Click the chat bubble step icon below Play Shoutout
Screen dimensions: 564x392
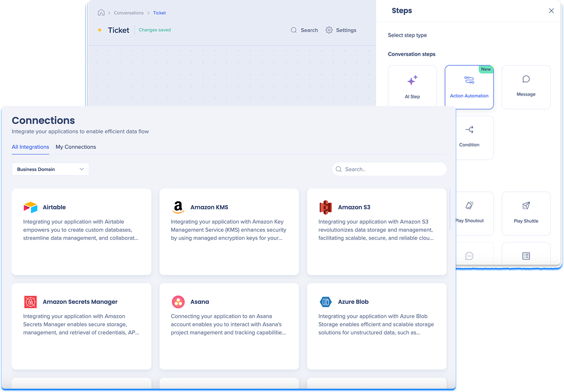[x=469, y=256]
